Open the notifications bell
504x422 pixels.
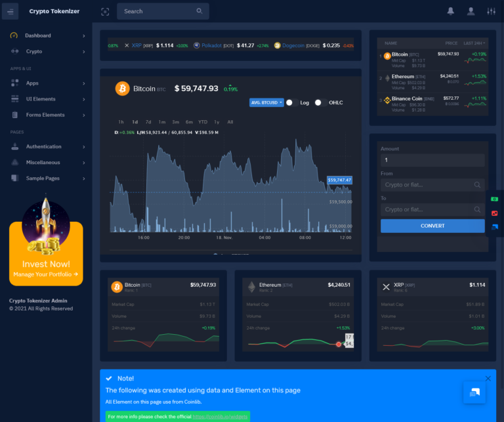point(451,11)
